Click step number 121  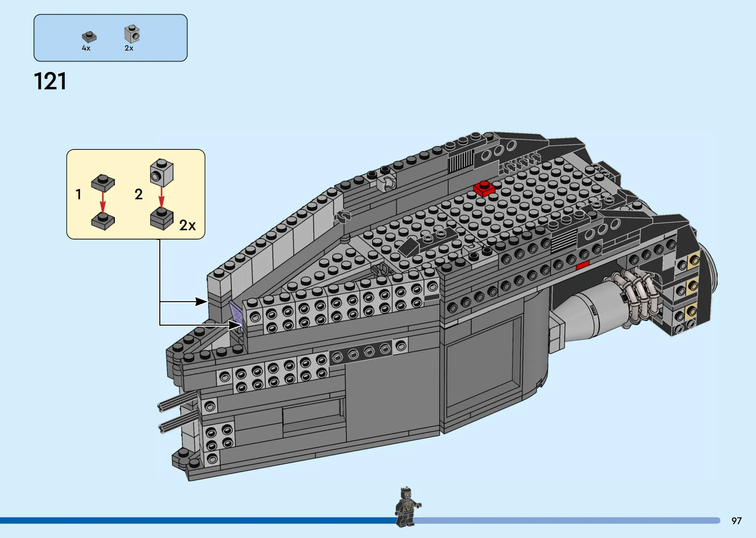[x=50, y=81]
